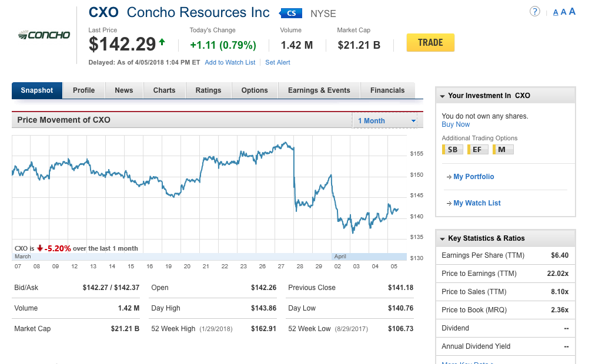Click the delayed quote timestamp text
602x364 pixels.
coord(145,62)
